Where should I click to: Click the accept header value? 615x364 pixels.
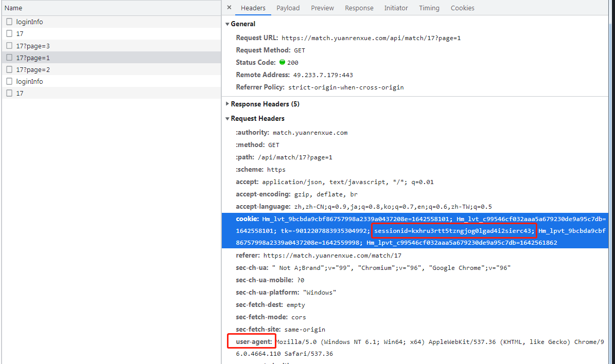[x=348, y=182]
